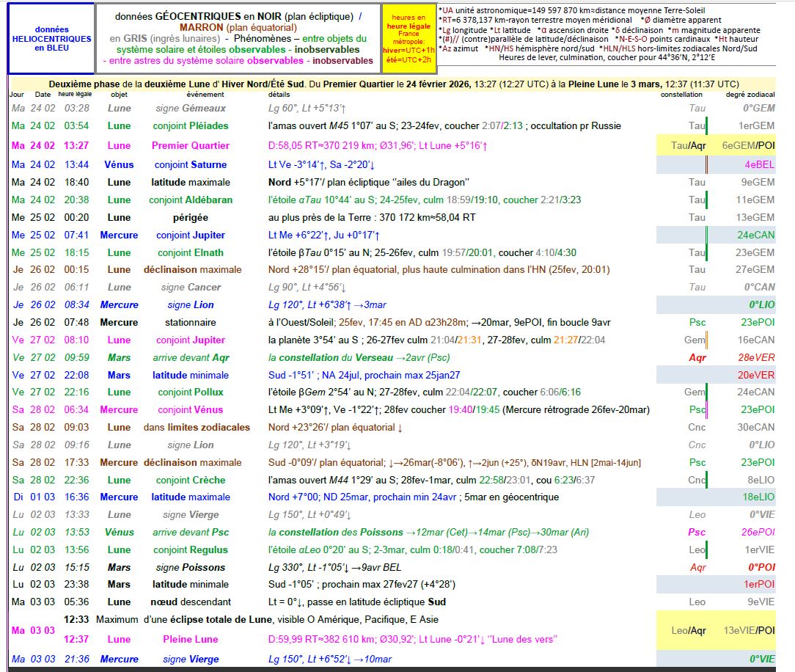Image resolution: width=795 pixels, height=672 pixels.
Task: Select the 'degré zodiacal' column header
Action: [x=750, y=95]
